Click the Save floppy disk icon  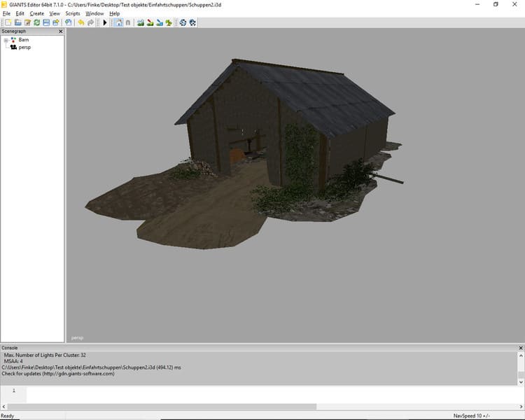(x=46, y=23)
